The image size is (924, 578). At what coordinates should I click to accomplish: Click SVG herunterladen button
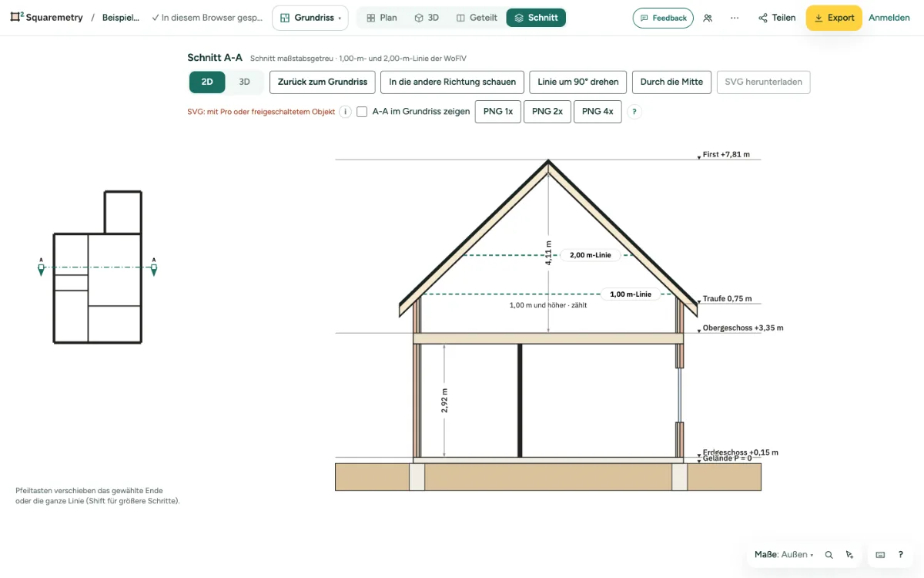pos(763,82)
